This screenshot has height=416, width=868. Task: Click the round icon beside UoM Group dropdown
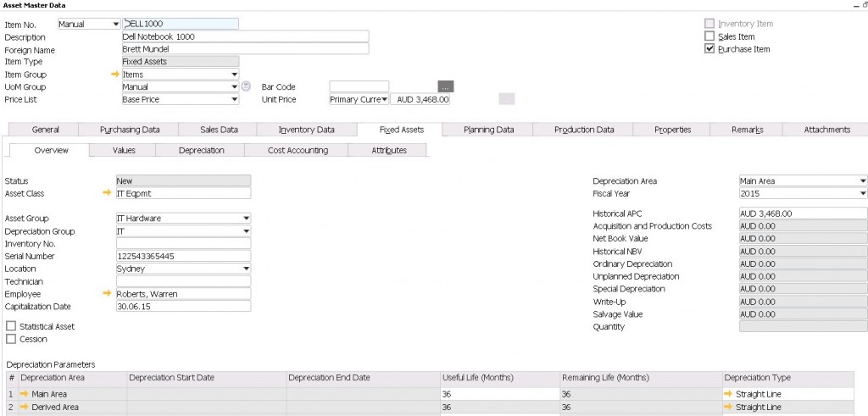(x=246, y=86)
